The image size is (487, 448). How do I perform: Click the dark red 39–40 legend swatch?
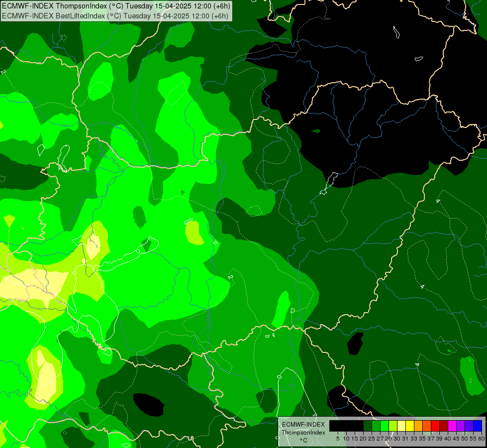[x=444, y=426]
